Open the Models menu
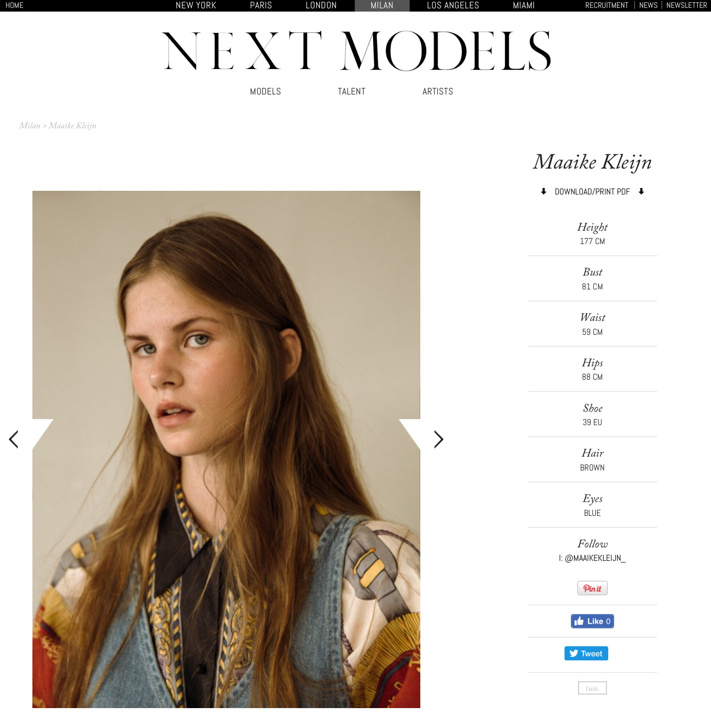This screenshot has height=728, width=711. pos(265,92)
